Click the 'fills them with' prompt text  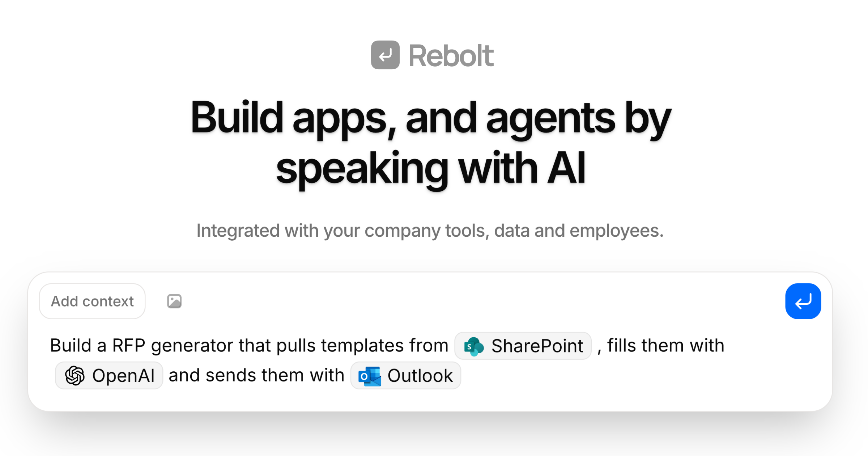(x=665, y=345)
